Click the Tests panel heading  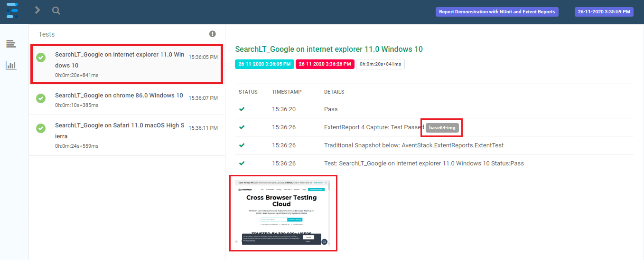47,34
